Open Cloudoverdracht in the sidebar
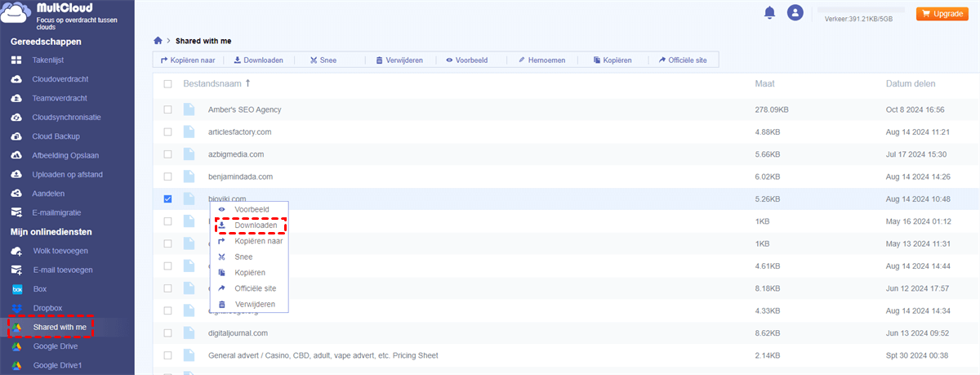Screen dimensions: 980x375 pyautogui.click(x=60, y=79)
